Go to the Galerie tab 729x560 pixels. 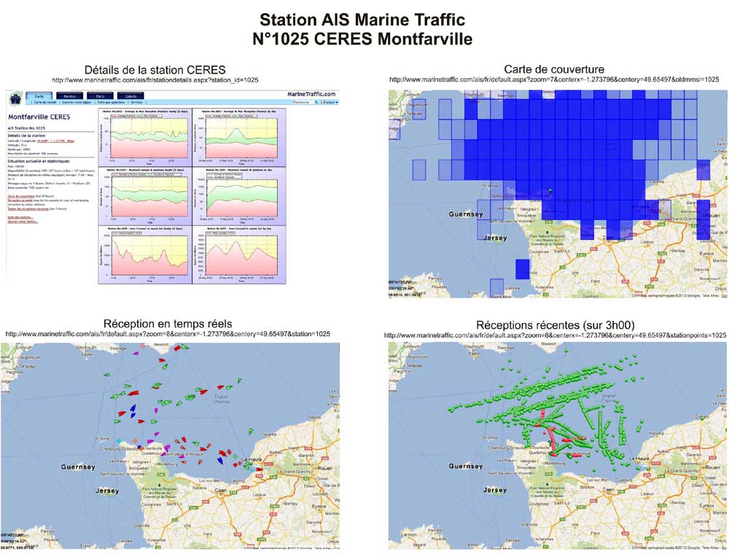click(x=131, y=96)
